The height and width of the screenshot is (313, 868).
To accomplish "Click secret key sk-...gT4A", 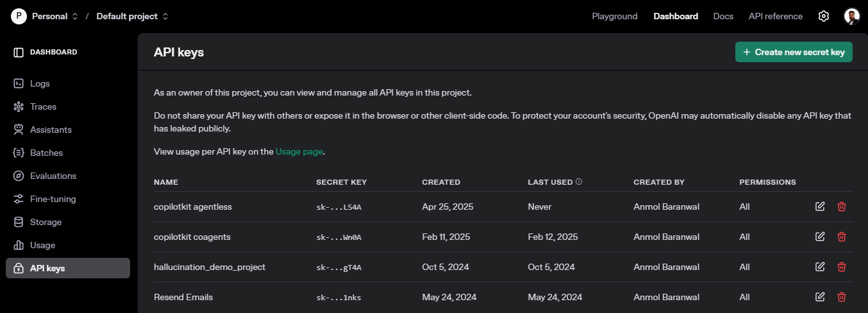I will [339, 267].
